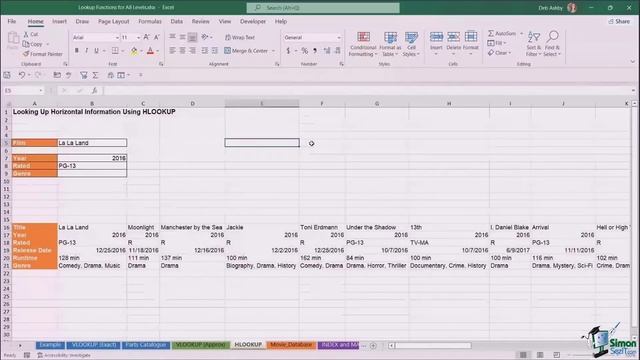Apply Accounting dollar format
Screen dimensions: 640x360
click(x=288, y=51)
